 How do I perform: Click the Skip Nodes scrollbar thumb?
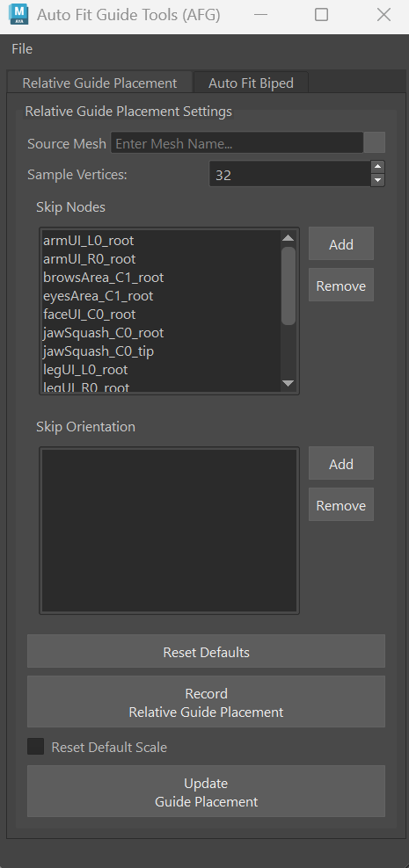coord(288,286)
